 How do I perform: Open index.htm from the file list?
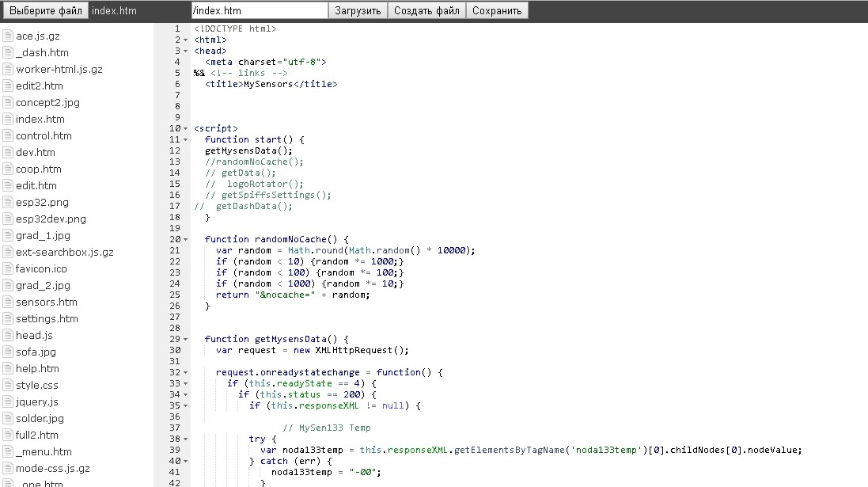click(x=40, y=119)
